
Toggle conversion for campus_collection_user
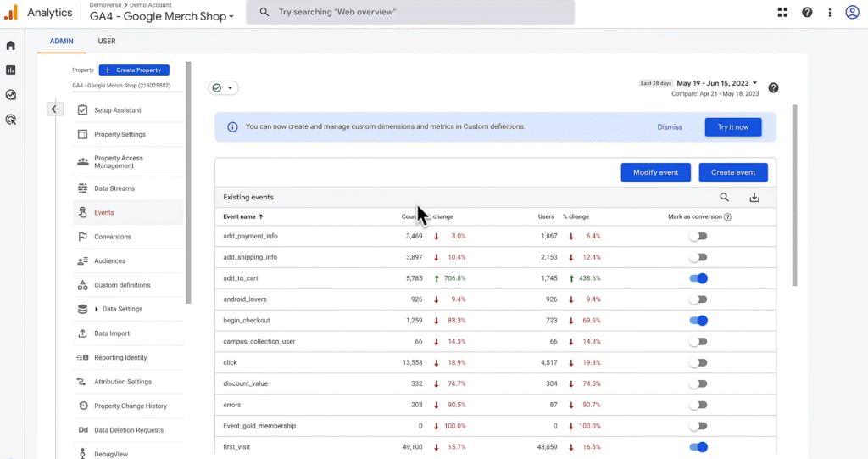click(x=698, y=341)
